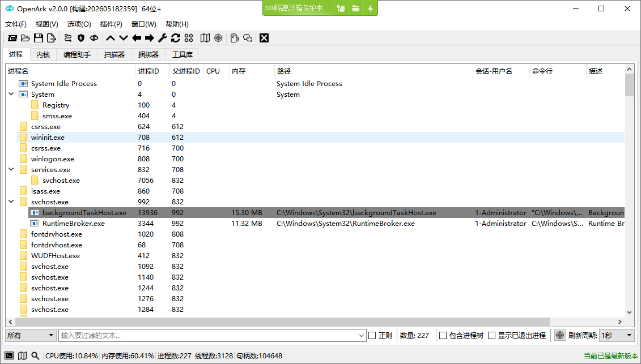The height and width of the screenshot is (364, 641).
Task: Click the black X toolbar icon
Action: pos(264,38)
